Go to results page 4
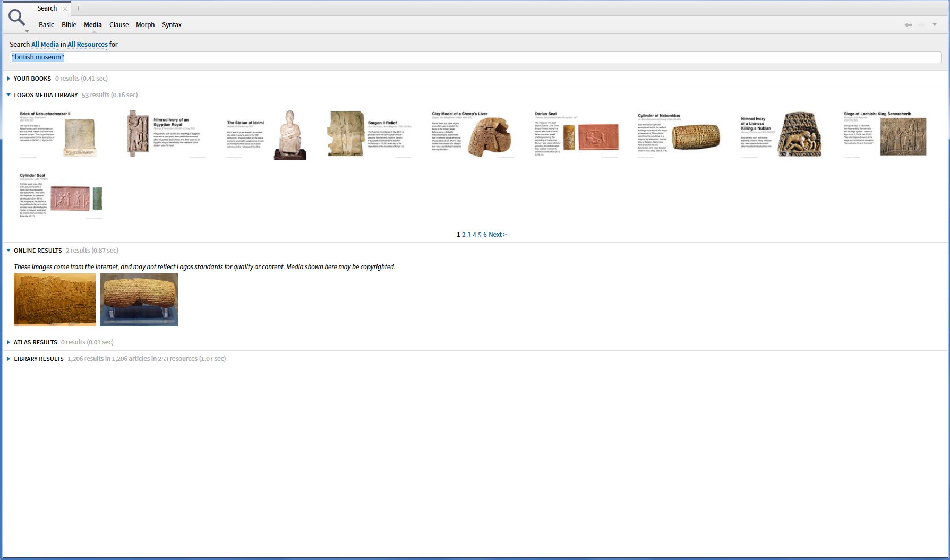This screenshot has height=560, width=950. click(x=474, y=235)
